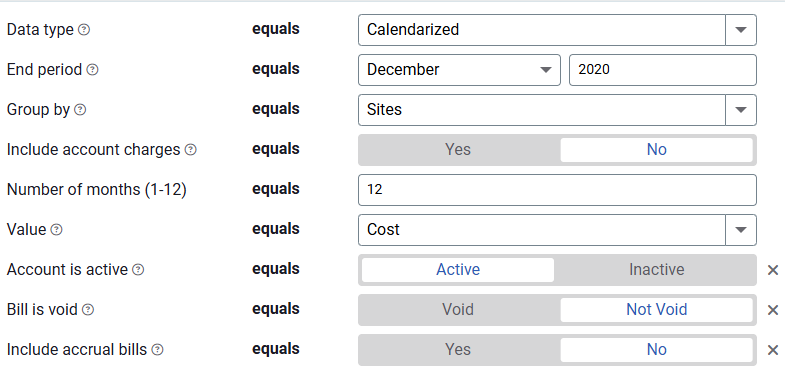Set Include account charges to Yes
This screenshot has width=785, height=383.
458,150
